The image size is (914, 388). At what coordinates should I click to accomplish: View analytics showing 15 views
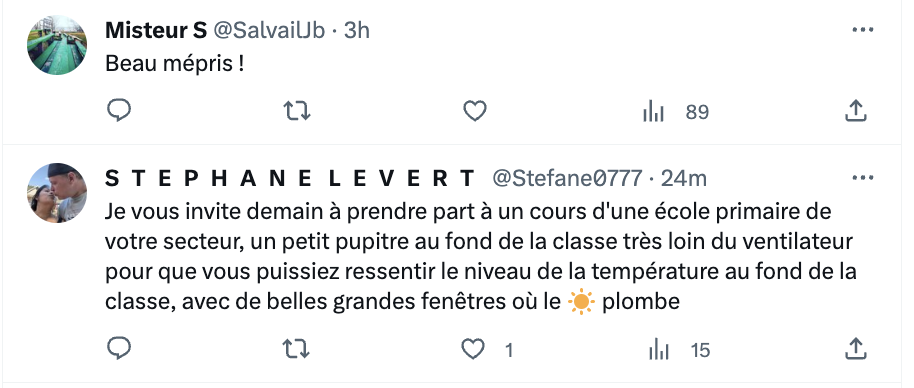[x=679, y=350]
